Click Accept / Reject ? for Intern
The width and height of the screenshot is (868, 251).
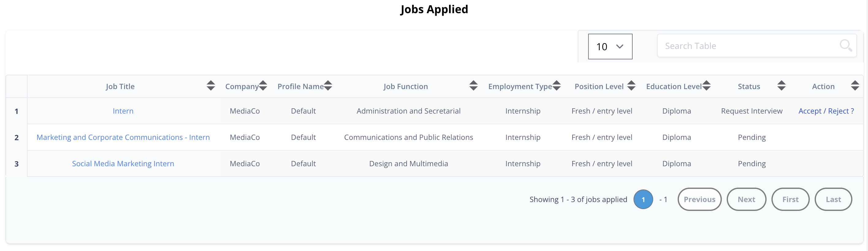(826, 111)
